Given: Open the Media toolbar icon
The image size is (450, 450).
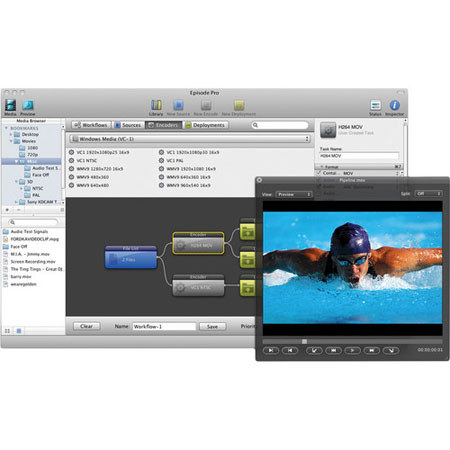Looking at the screenshot, I should pos(10,105).
